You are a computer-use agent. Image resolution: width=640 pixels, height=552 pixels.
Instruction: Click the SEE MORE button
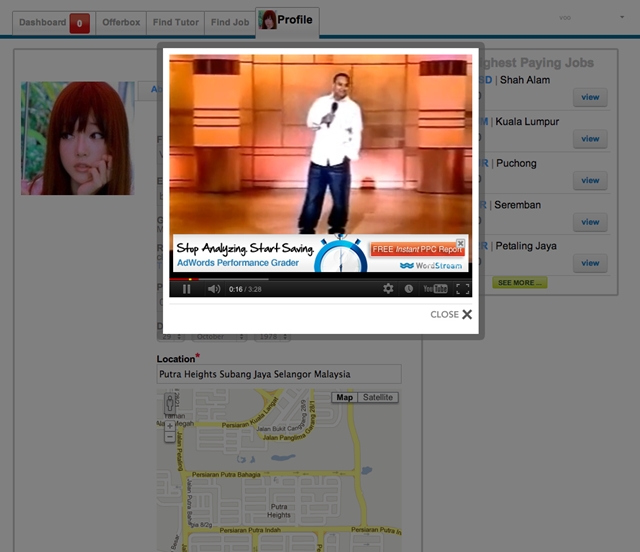[x=520, y=283]
